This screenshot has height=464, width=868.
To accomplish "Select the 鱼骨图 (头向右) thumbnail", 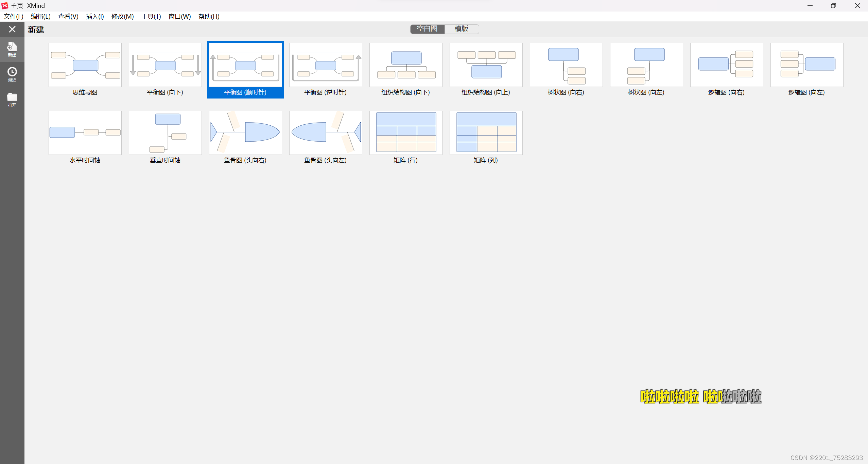I will (x=245, y=133).
